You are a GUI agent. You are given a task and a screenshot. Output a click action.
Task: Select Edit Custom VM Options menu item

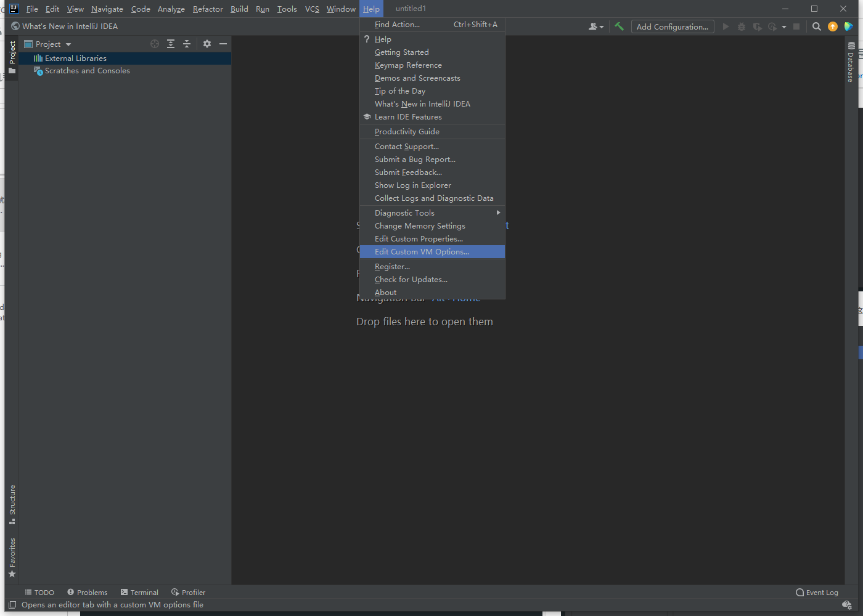coord(422,252)
